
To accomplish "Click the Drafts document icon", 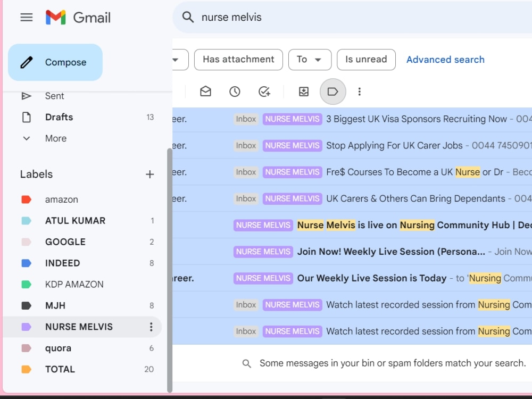I will tap(27, 117).
